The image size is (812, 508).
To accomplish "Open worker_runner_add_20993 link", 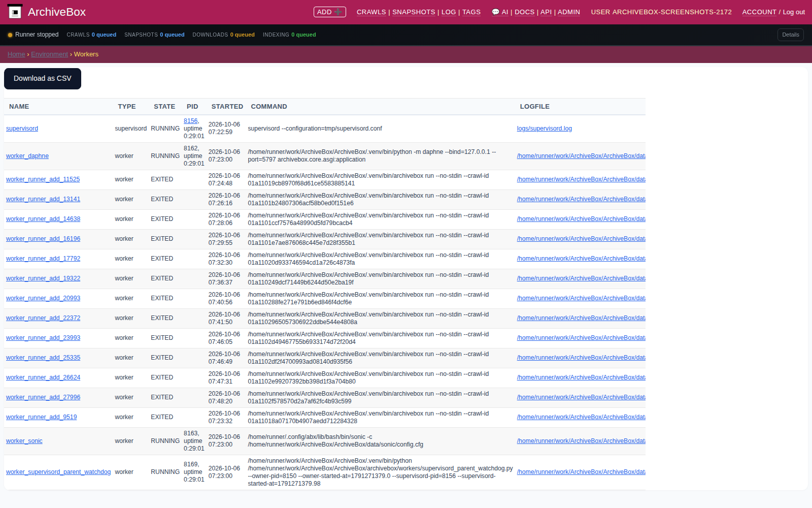I will point(43,298).
